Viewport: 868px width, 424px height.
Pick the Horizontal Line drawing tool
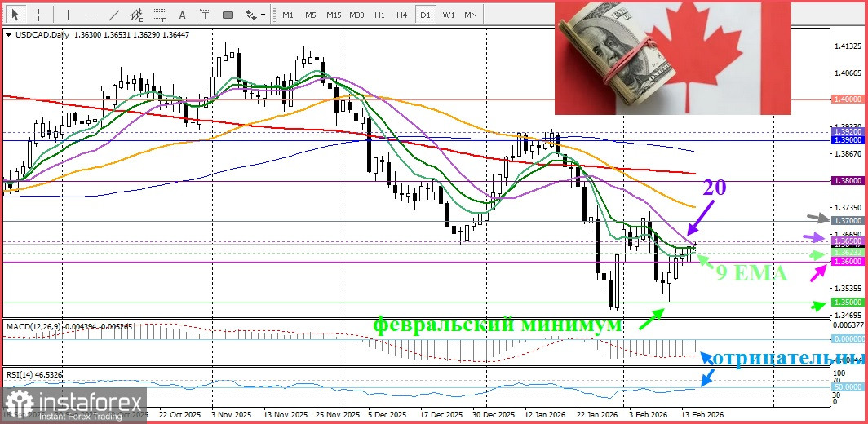coord(91,15)
